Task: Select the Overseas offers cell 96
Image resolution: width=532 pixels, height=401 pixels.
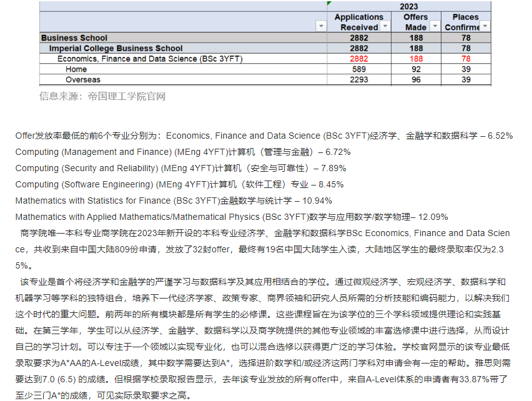Action: 416,80
